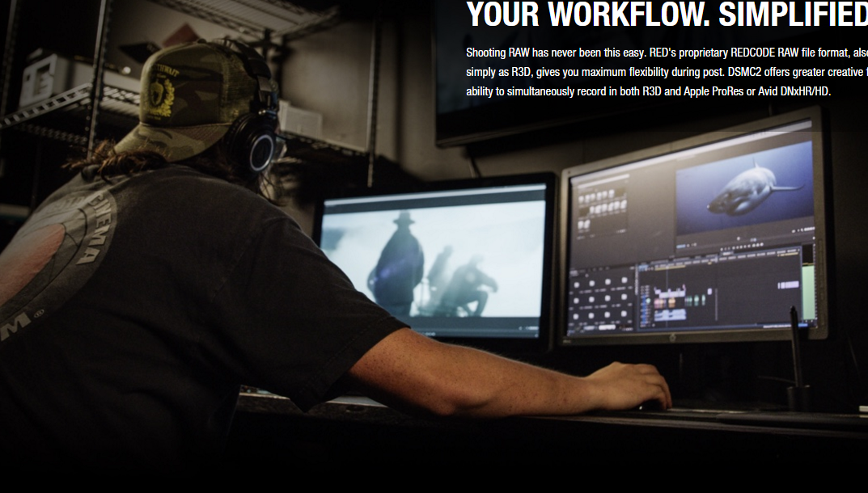The width and height of the screenshot is (868, 493).
Task: Click "maximum flexibility during post" phrase
Action: [x=652, y=73]
